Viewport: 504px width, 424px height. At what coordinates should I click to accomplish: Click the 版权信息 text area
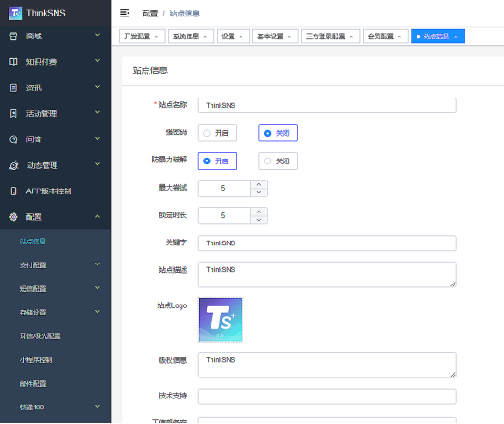coord(327,365)
